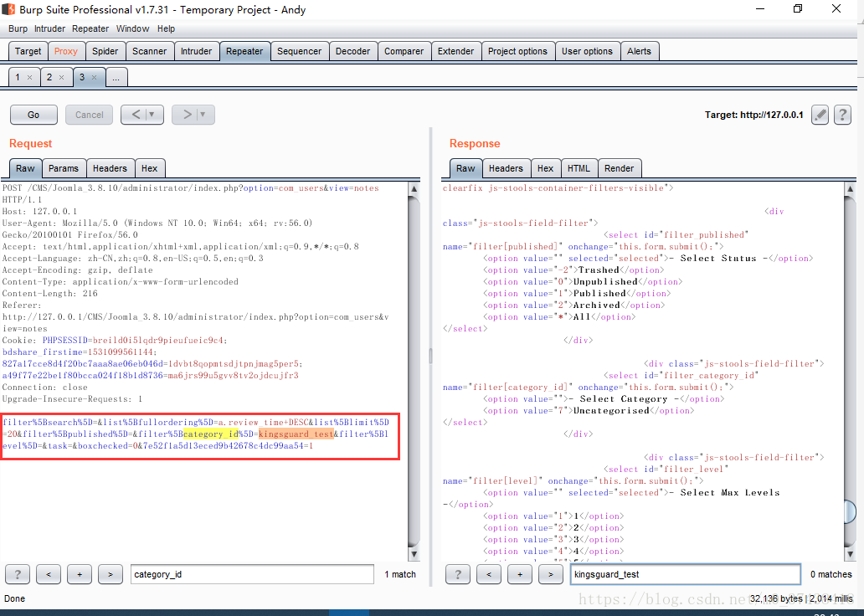Viewport: 864px width, 616px height.
Task: Open the Alerts tab
Action: [x=639, y=51]
